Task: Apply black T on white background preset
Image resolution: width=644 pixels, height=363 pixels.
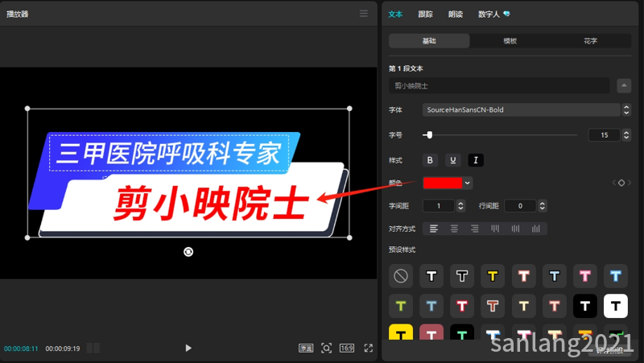Action: coord(616,306)
